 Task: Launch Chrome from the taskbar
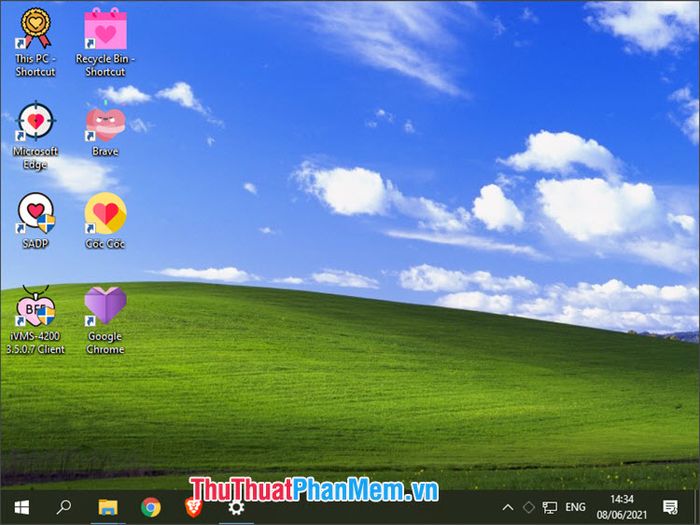click(x=151, y=507)
